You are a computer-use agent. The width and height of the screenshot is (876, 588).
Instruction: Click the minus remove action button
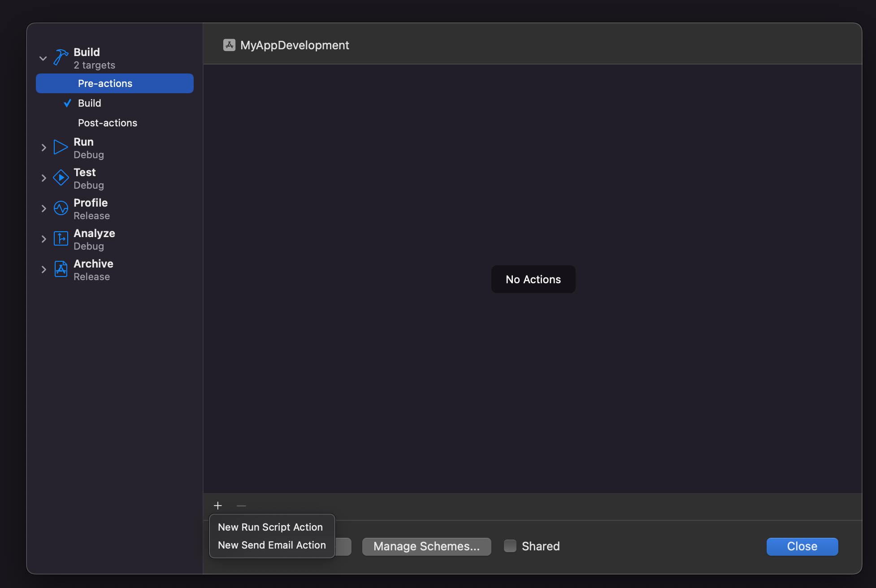[x=241, y=506]
